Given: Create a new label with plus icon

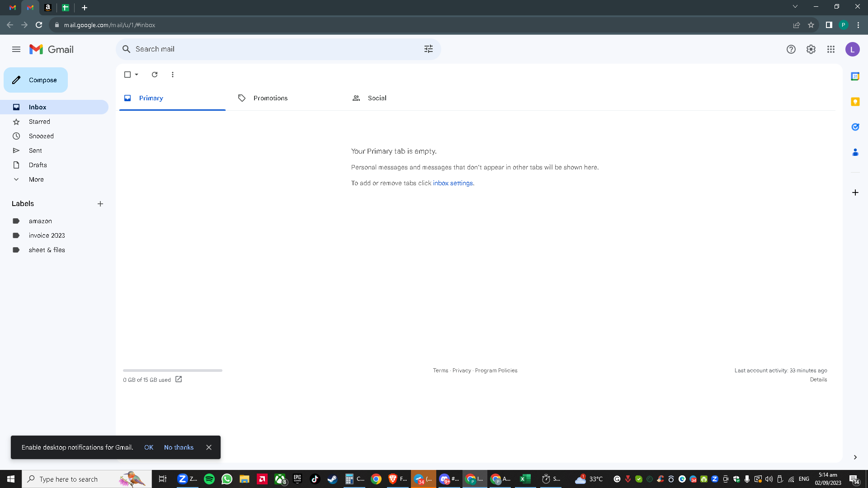Looking at the screenshot, I should (100, 204).
